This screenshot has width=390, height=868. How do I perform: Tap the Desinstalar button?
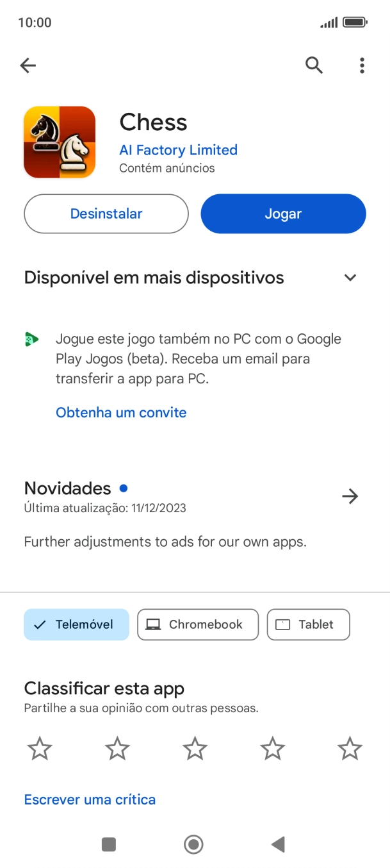pyautogui.click(x=106, y=213)
